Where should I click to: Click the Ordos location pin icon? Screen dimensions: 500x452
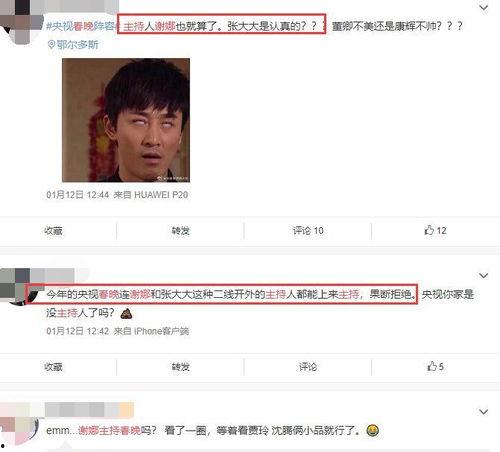51,45
